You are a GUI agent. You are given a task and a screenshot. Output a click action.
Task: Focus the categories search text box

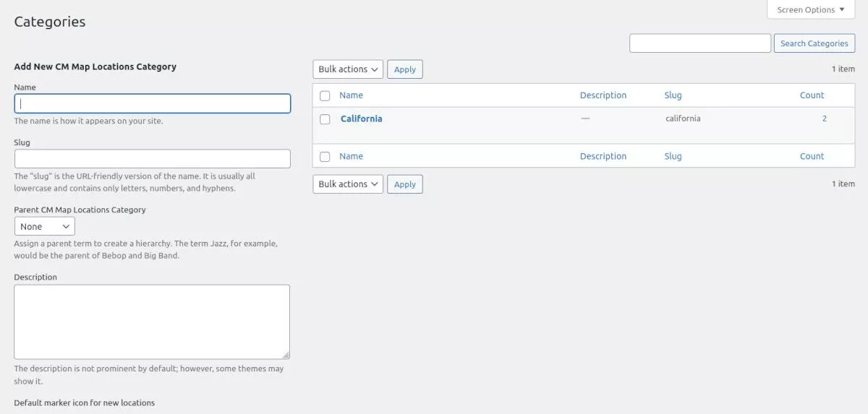click(x=700, y=43)
